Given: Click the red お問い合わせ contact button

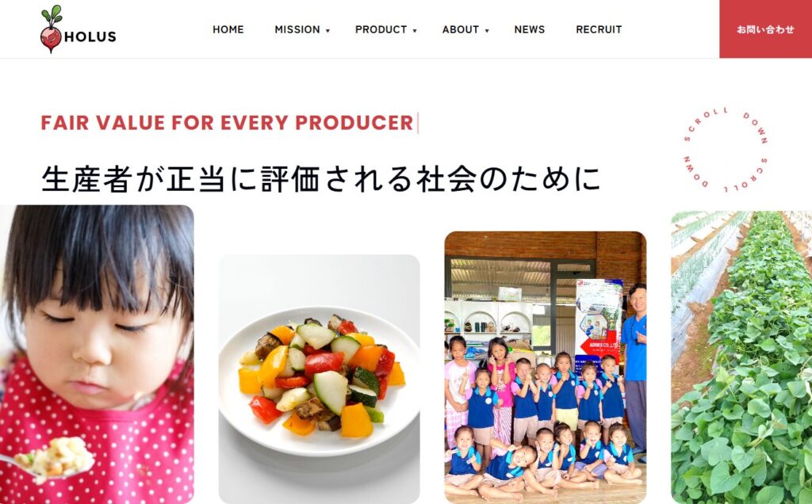Looking at the screenshot, I should [x=765, y=29].
